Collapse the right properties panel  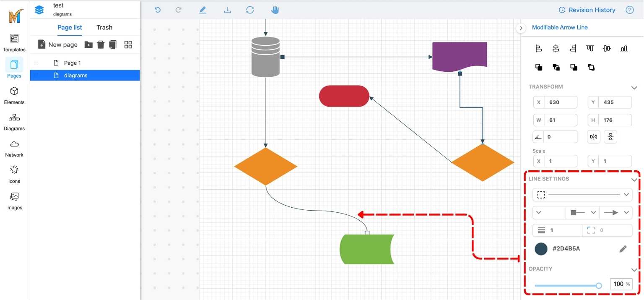pos(520,28)
